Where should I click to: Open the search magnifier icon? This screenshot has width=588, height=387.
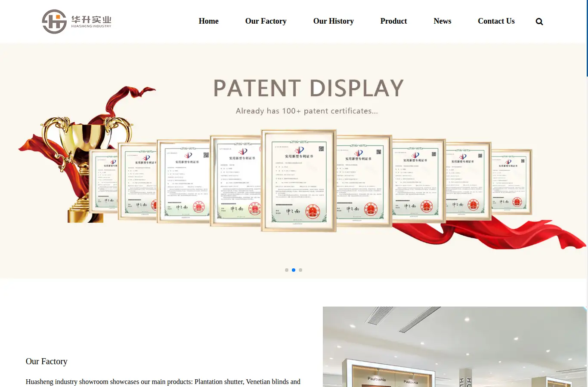tap(539, 21)
